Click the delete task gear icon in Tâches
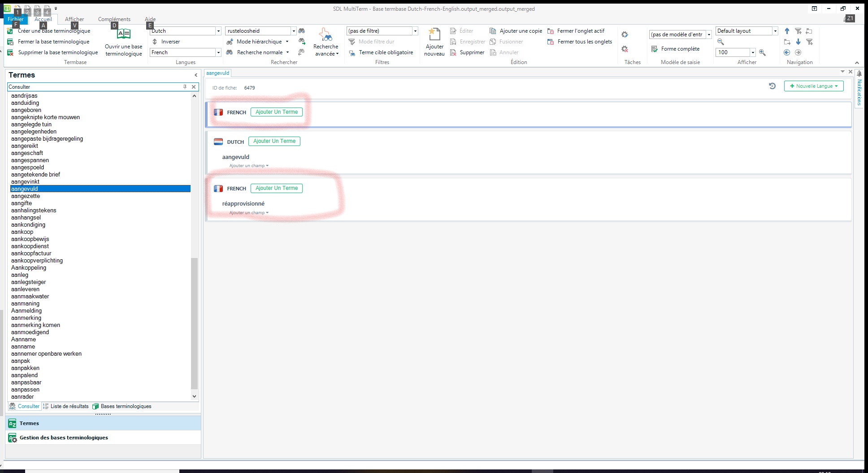 pyautogui.click(x=625, y=49)
